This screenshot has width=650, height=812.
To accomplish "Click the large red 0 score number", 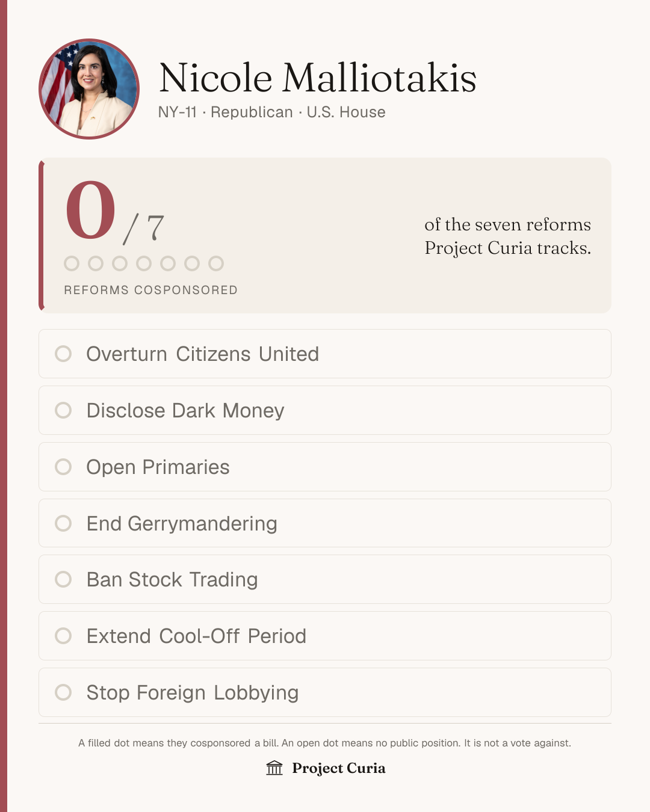I will click(x=90, y=210).
